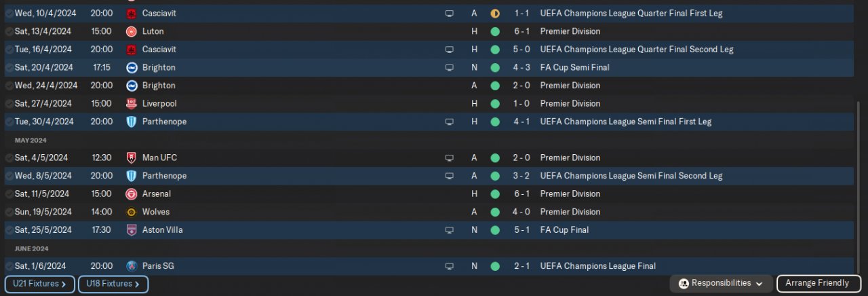Expand the U18 Fixtures view

(x=113, y=284)
